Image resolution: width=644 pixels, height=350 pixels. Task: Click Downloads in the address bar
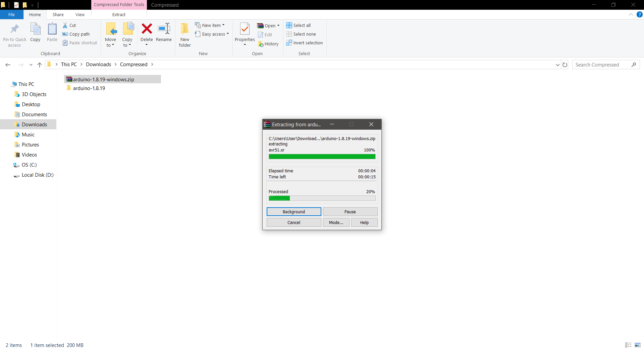click(98, 64)
